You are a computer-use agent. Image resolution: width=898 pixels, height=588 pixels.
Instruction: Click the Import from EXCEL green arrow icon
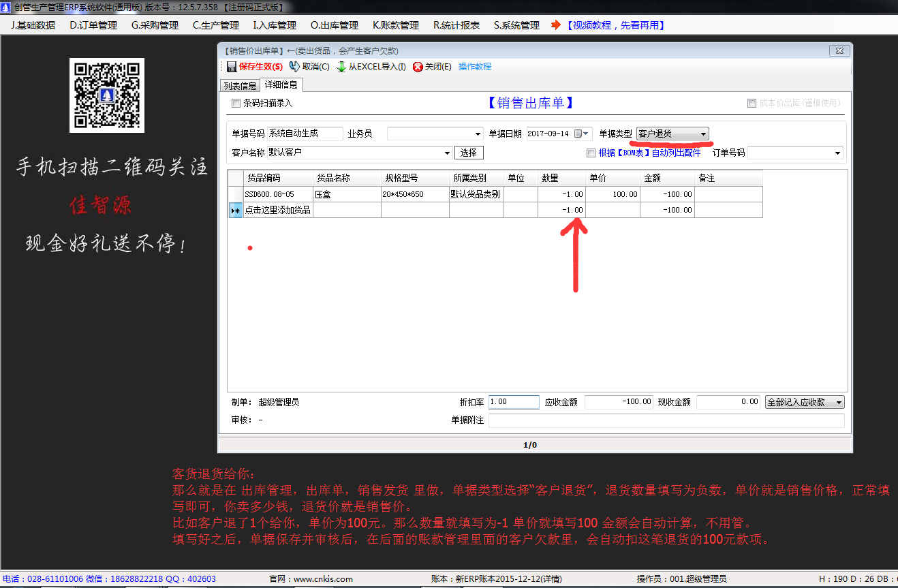[x=341, y=67]
